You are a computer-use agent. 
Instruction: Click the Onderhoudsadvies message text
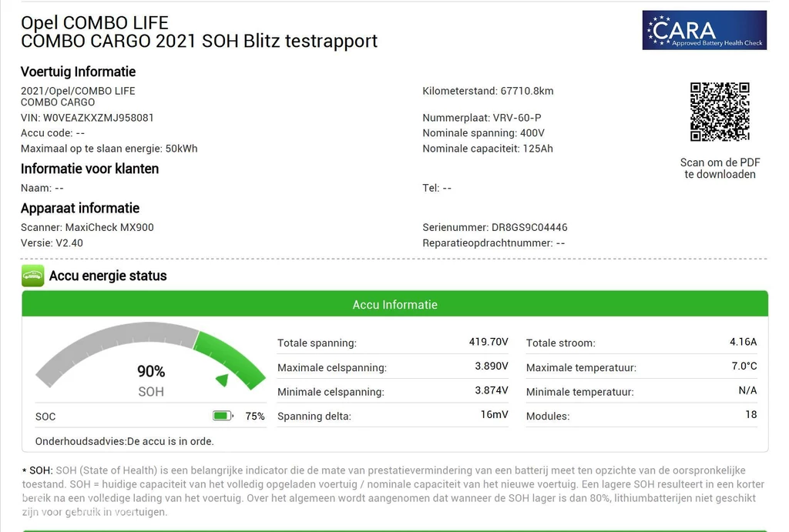click(x=125, y=441)
